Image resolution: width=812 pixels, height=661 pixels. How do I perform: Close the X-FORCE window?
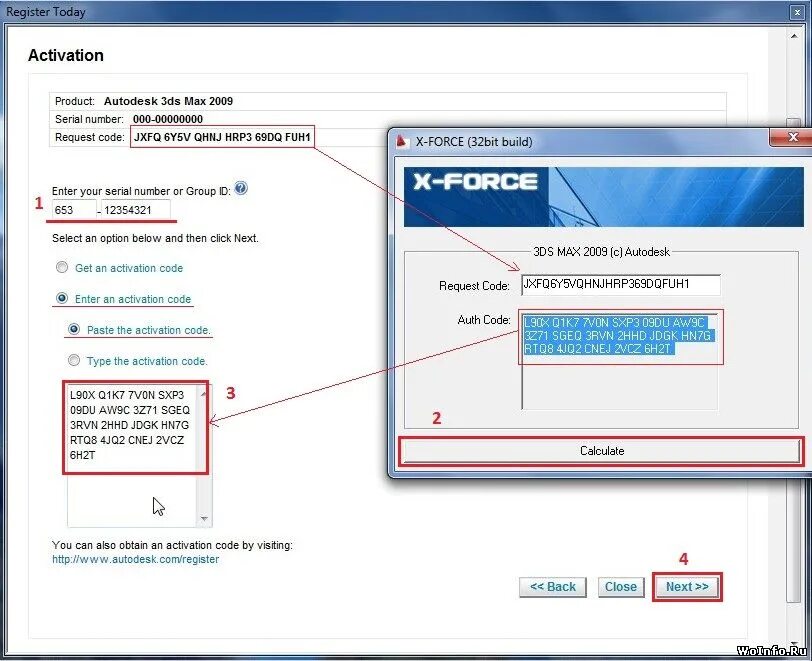(x=792, y=137)
